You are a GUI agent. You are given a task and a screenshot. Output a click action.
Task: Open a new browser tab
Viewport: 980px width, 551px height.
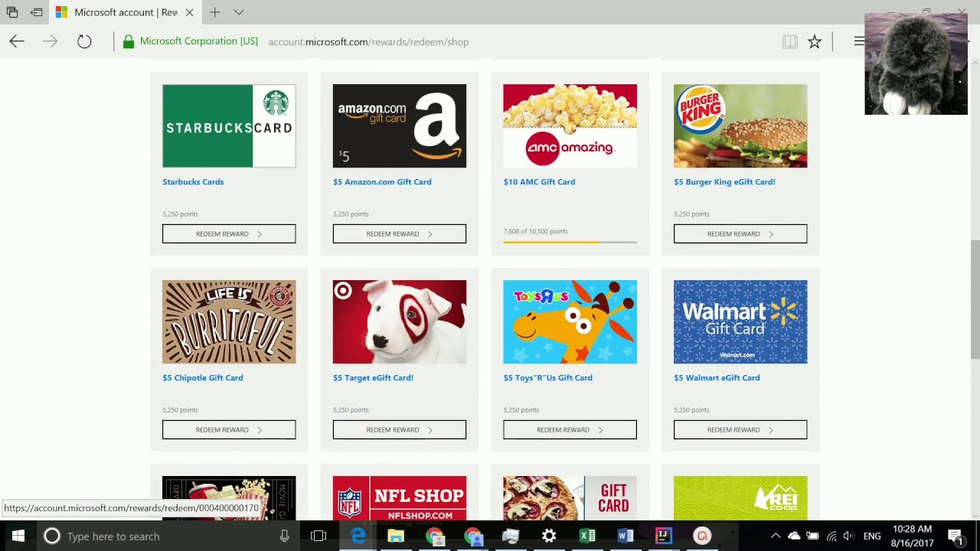pyautogui.click(x=215, y=12)
